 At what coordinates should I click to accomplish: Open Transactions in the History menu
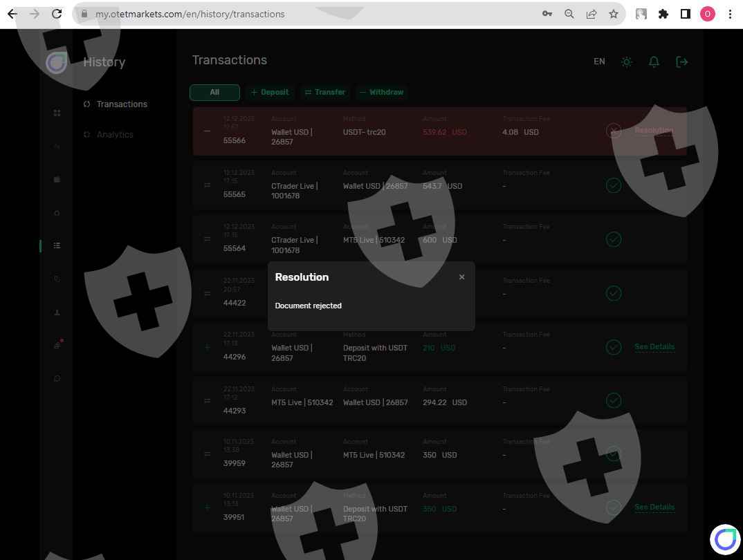coord(122,104)
